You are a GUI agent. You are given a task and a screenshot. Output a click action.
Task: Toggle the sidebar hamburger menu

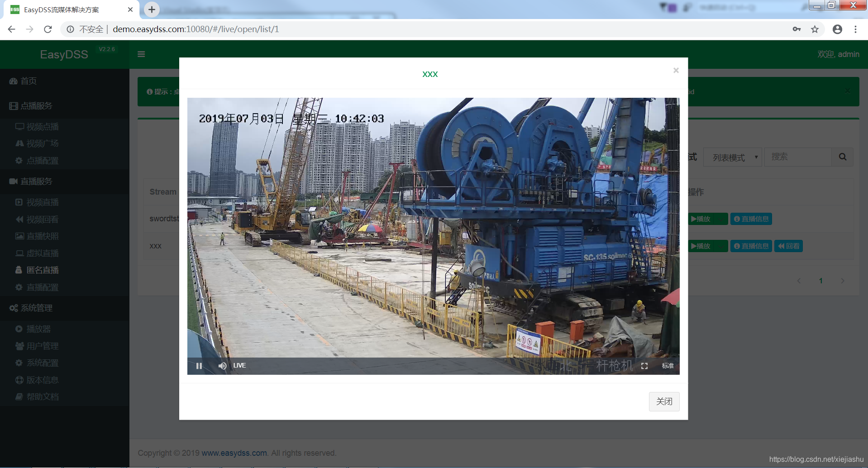tap(141, 54)
